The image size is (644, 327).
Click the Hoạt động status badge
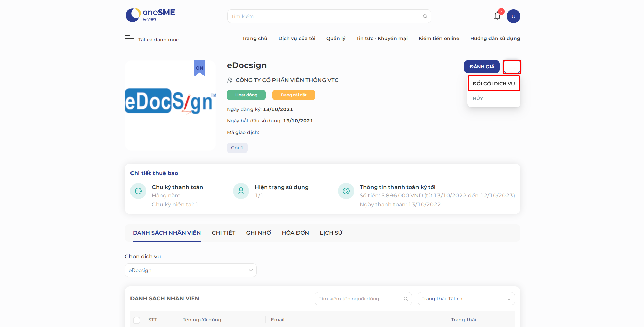coord(246,95)
